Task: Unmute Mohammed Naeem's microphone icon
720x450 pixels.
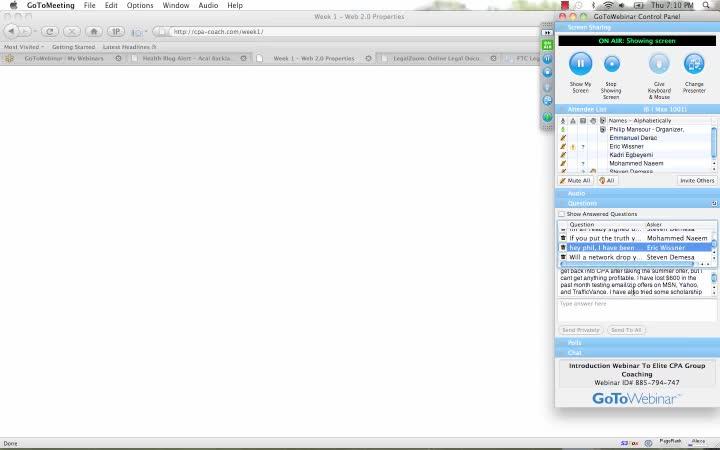Action: click(563, 163)
